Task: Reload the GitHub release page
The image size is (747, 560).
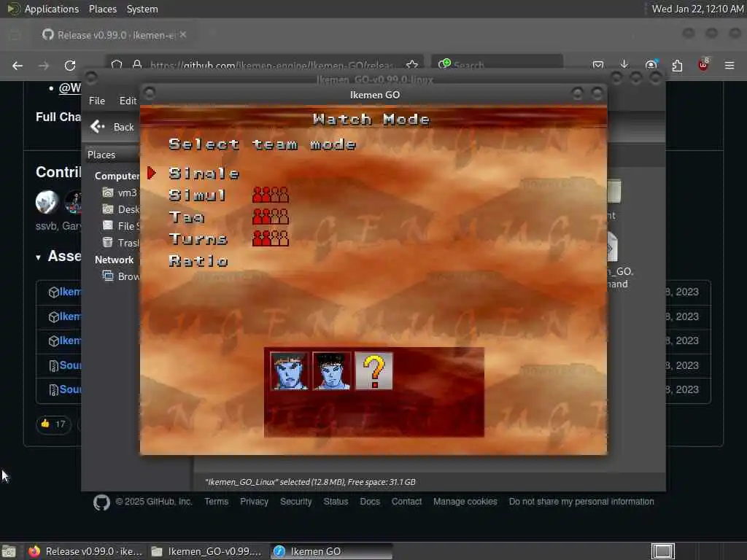Action: [70, 66]
